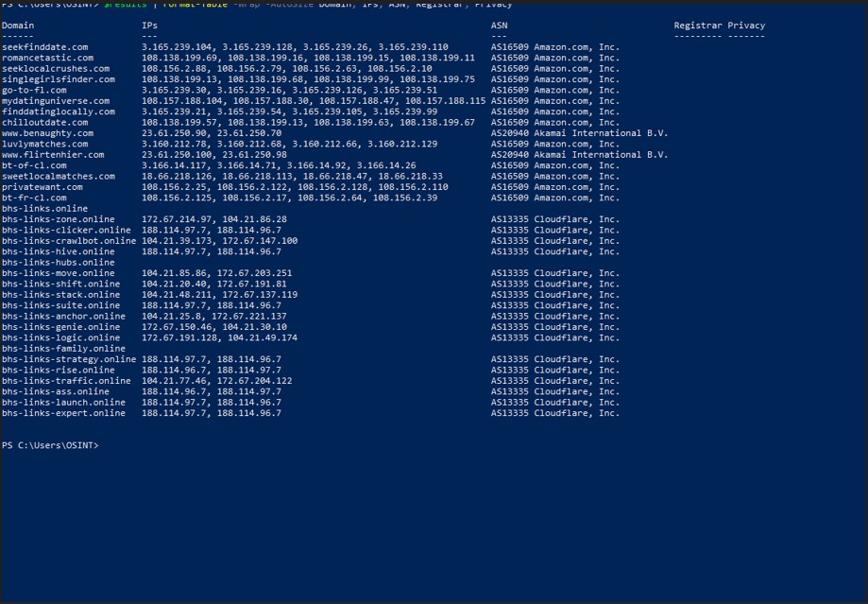Select the bhs-links-family.online domain
The image size is (868, 604).
coord(63,349)
